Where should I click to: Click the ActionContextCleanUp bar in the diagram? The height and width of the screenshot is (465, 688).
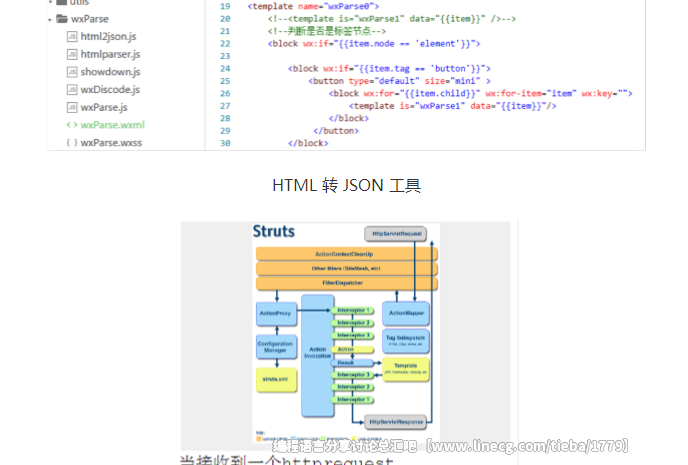pyautogui.click(x=347, y=254)
